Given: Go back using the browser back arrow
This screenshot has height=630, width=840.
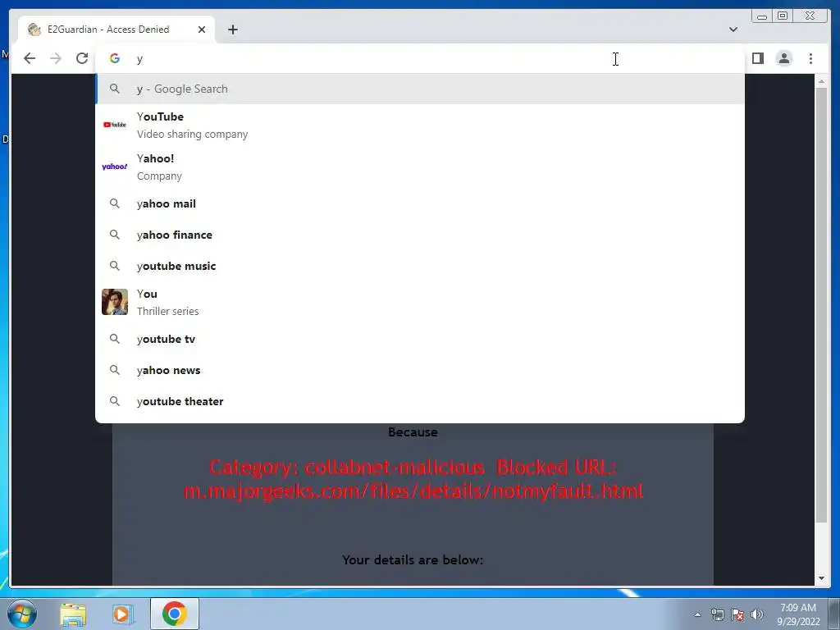Looking at the screenshot, I should [30, 58].
